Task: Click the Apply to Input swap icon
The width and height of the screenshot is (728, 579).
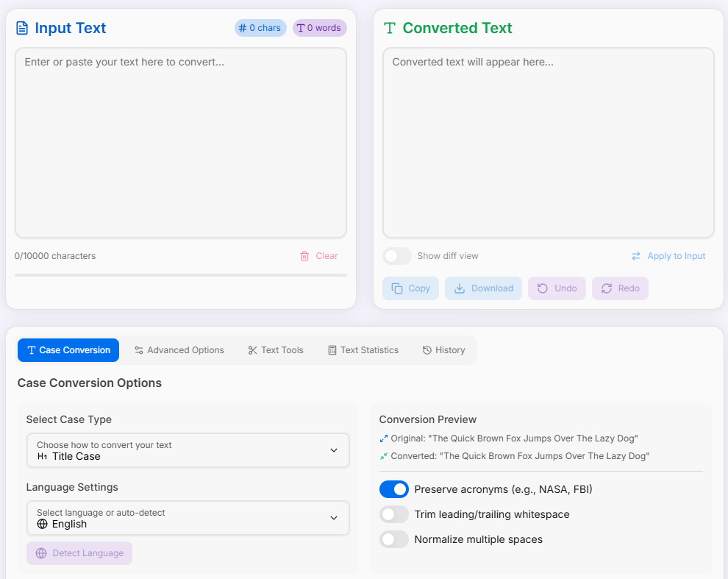Action: click(636, 256)
